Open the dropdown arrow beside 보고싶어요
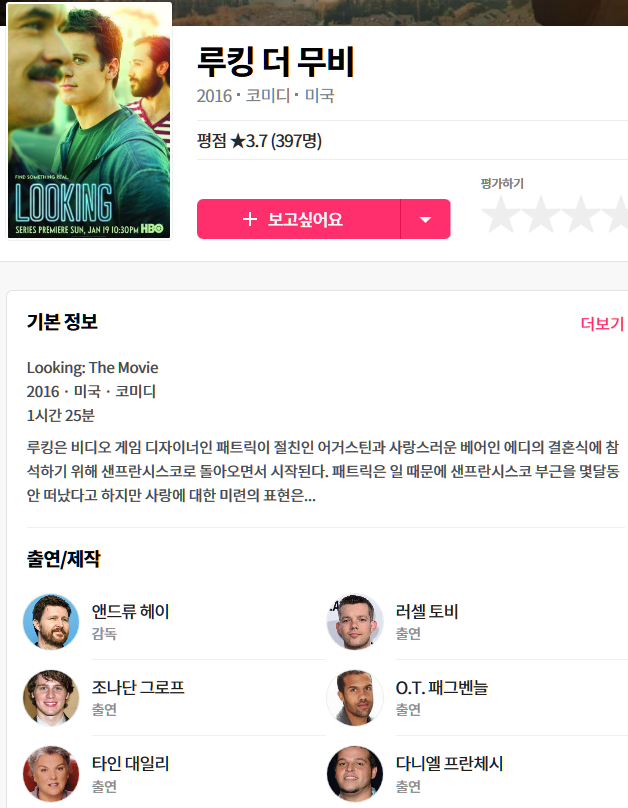The image size is (628, 808). [426, 219]
